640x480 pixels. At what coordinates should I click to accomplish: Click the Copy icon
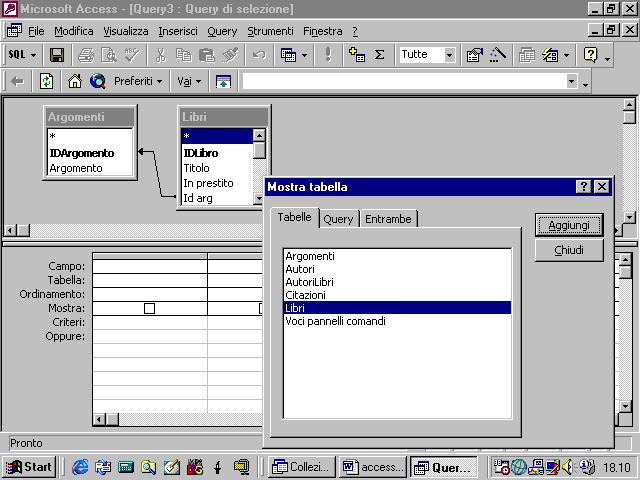[x=184, y=55]
